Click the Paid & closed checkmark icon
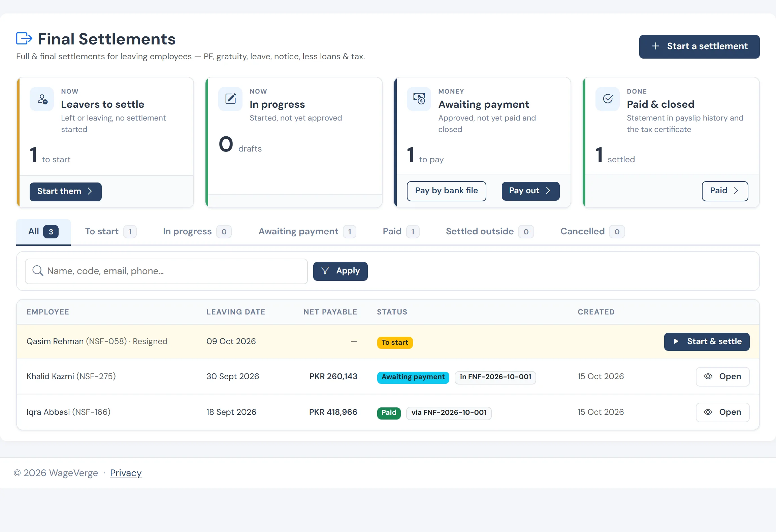 [608, 99]
